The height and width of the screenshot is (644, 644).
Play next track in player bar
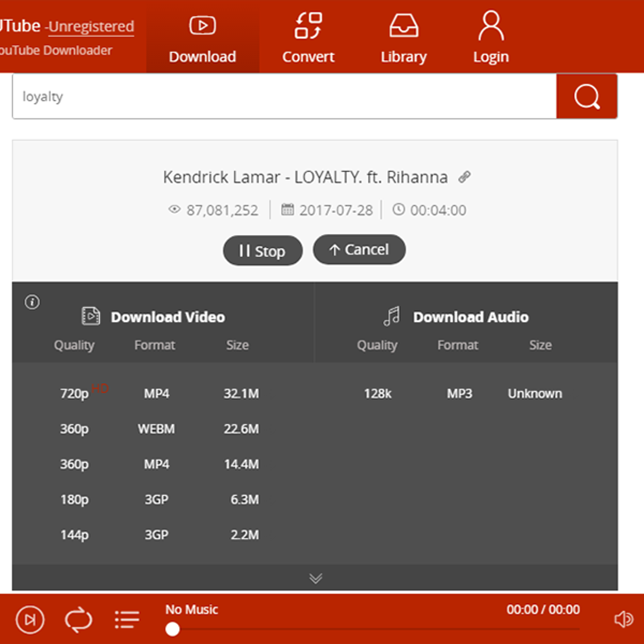point(30,619)
